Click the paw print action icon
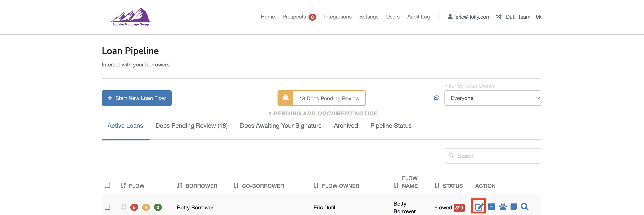This screenshot has width=644, height=215. click(x=503, y=207)
